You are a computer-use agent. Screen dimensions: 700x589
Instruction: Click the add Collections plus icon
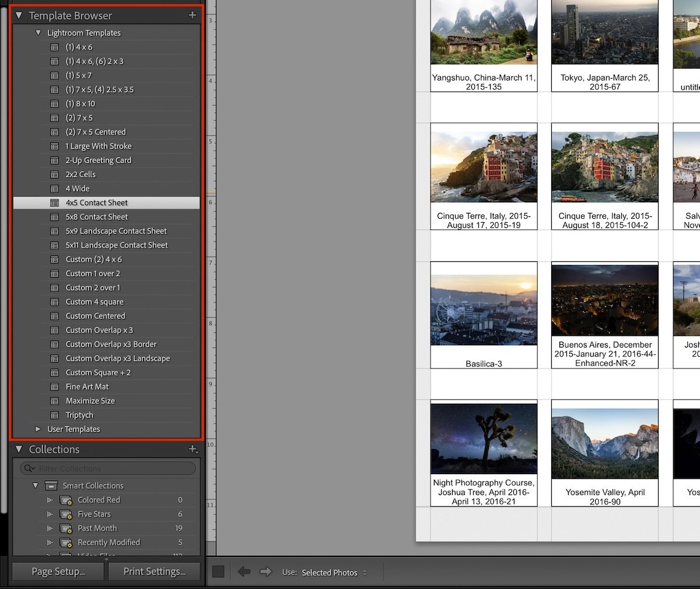click(x=193, y=449)
